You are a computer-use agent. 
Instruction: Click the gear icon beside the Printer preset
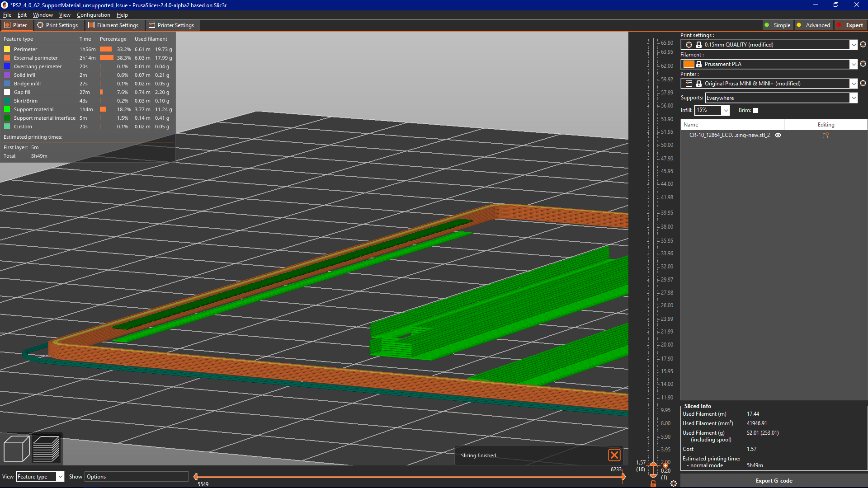coord(863,83)
